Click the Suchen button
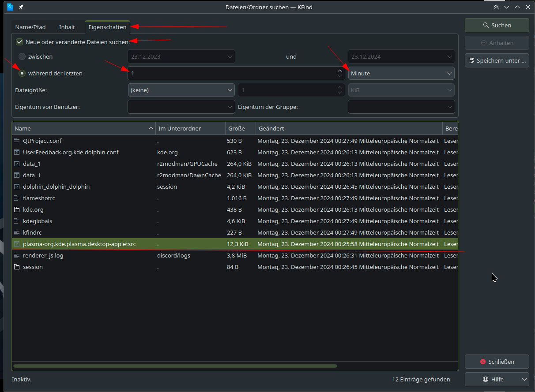 [x=497, y=25]
